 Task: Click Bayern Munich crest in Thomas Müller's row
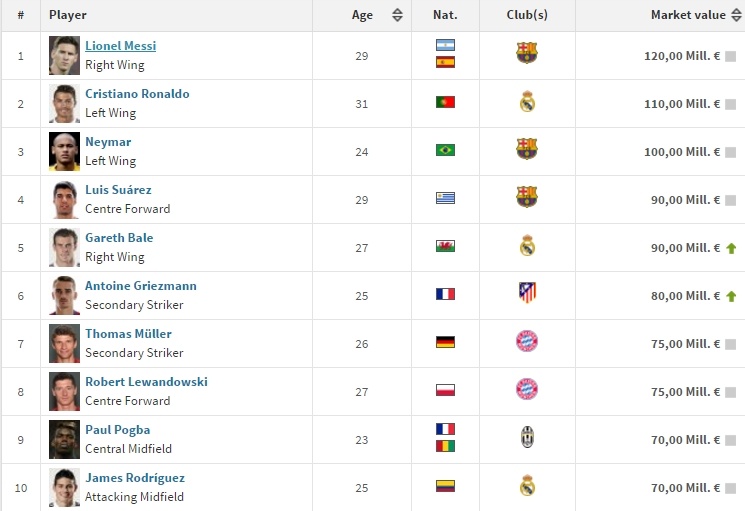tap(527, 341)
